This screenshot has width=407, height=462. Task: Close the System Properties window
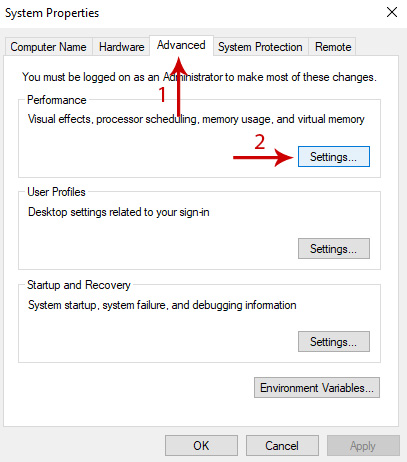point(392,13)
